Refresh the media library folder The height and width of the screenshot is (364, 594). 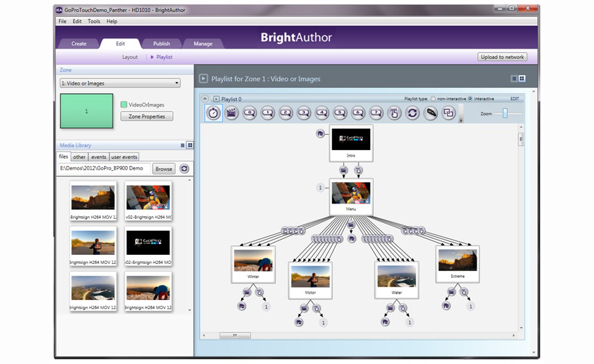pyautogui.click(x=184, y=169)
